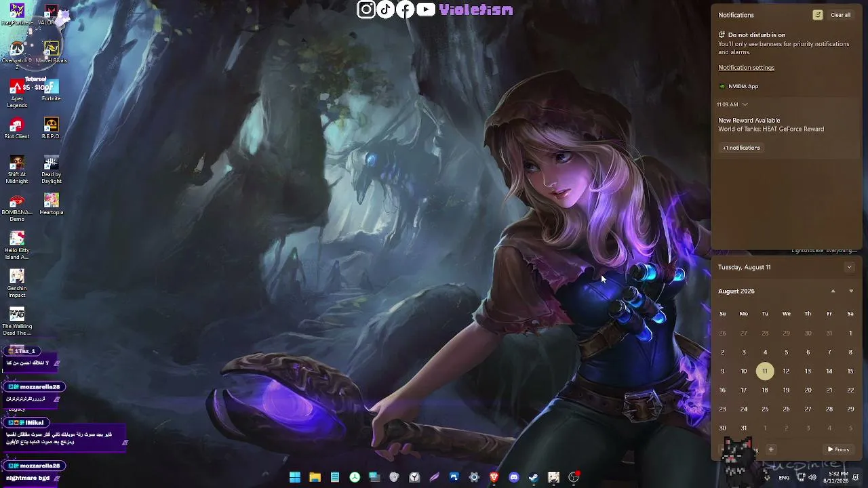Select August 11 in the calendar
868x488 pixels.
pyautogui.click(x=765, y=371)
